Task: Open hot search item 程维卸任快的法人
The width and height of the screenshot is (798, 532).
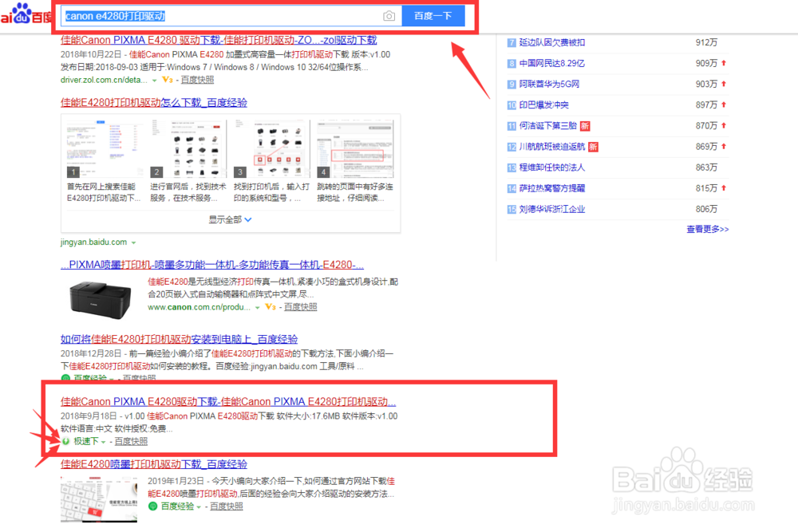Action: pyautogui.click(x=551, y=167)
